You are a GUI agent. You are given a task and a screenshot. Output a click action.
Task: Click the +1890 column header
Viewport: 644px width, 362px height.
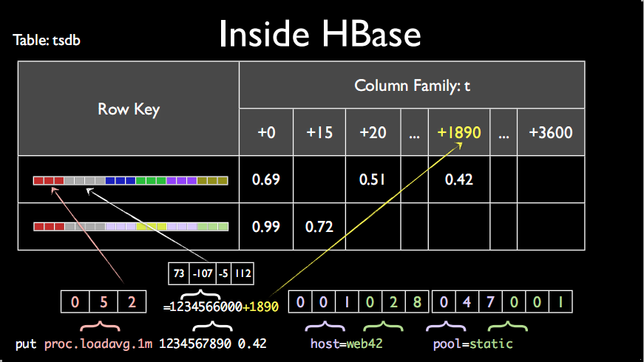point(458,132)
